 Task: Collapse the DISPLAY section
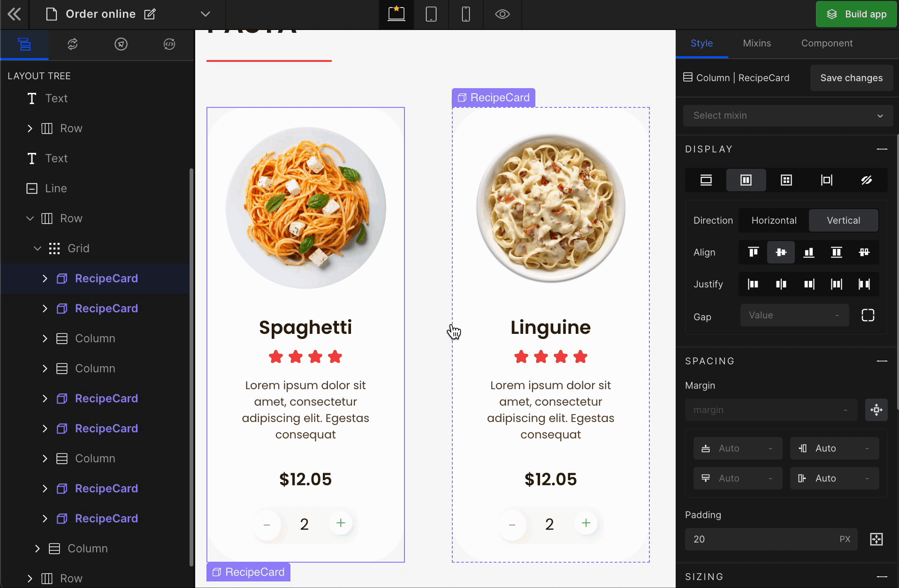pos(882,149)
